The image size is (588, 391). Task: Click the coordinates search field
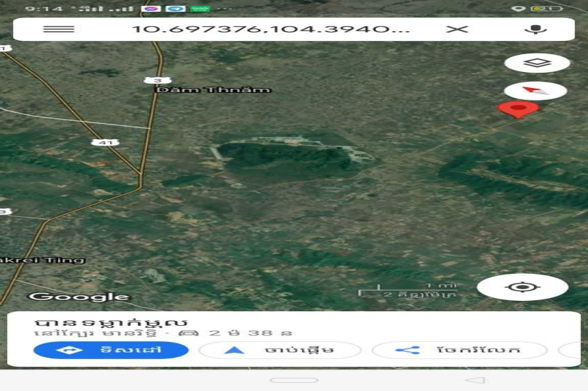(x=270, y=29)
